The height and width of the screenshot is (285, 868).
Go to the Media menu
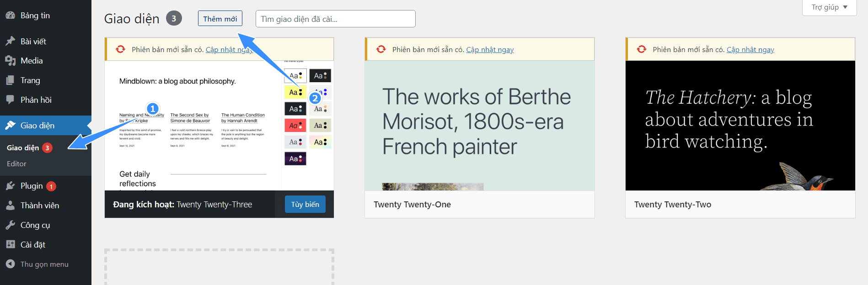46,60
